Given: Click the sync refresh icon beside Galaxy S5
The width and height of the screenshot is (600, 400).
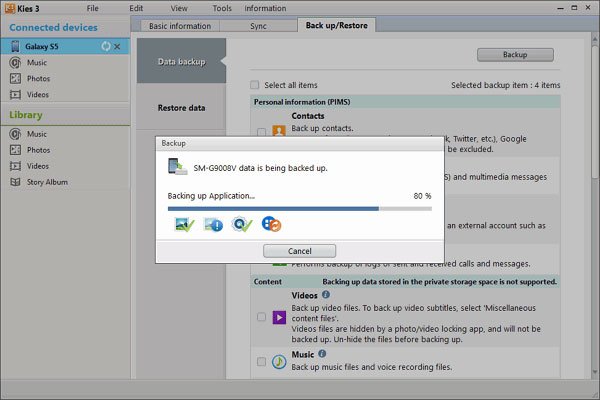Looking at the screenshot, I should (106, 46).
